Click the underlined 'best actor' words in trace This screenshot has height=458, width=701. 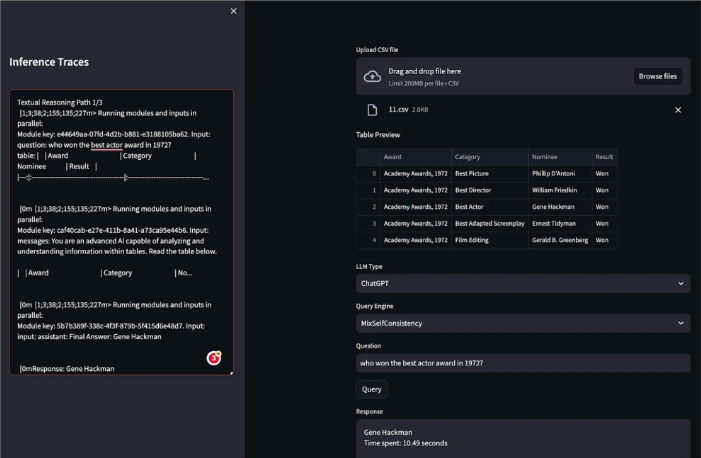(x=106, y=145)
